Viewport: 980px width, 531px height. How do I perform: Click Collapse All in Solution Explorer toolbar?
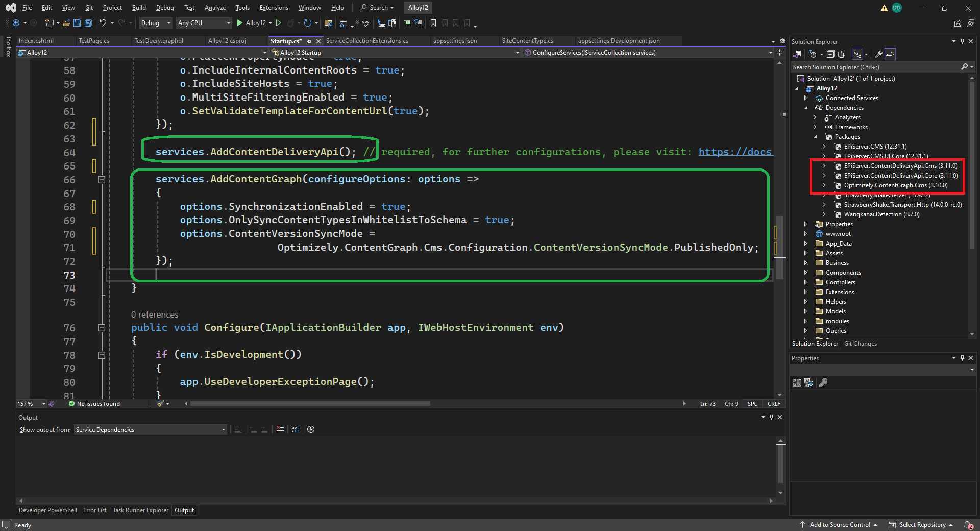click(830, 54)
